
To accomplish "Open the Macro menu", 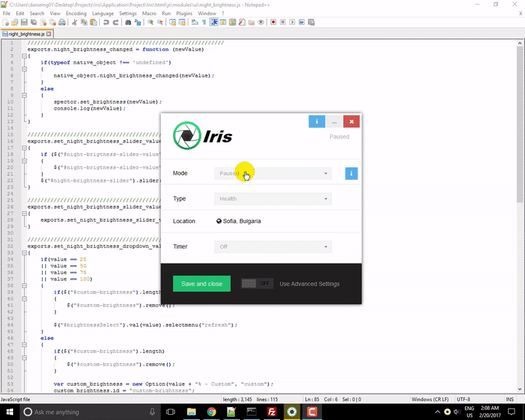I will click(x=149, y=13).
